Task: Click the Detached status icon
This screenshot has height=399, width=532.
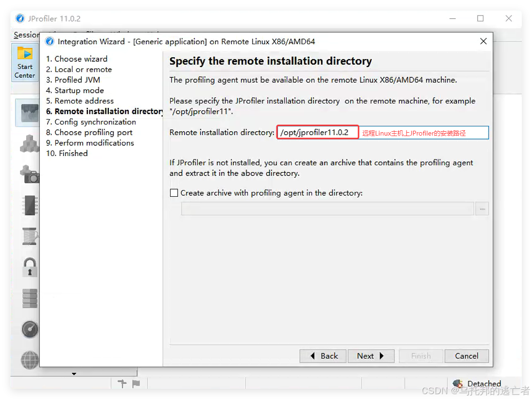Action: (458, 384)
